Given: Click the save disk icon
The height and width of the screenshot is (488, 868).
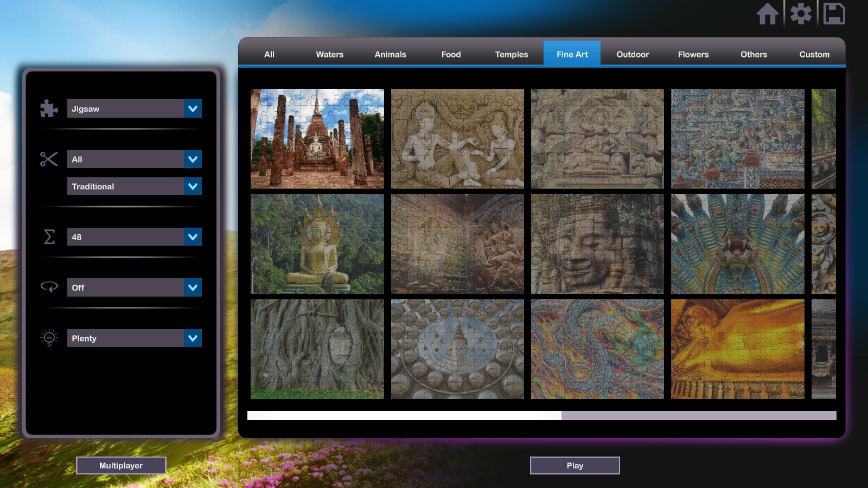Looking at the screenshot, I should click(834, 14).
